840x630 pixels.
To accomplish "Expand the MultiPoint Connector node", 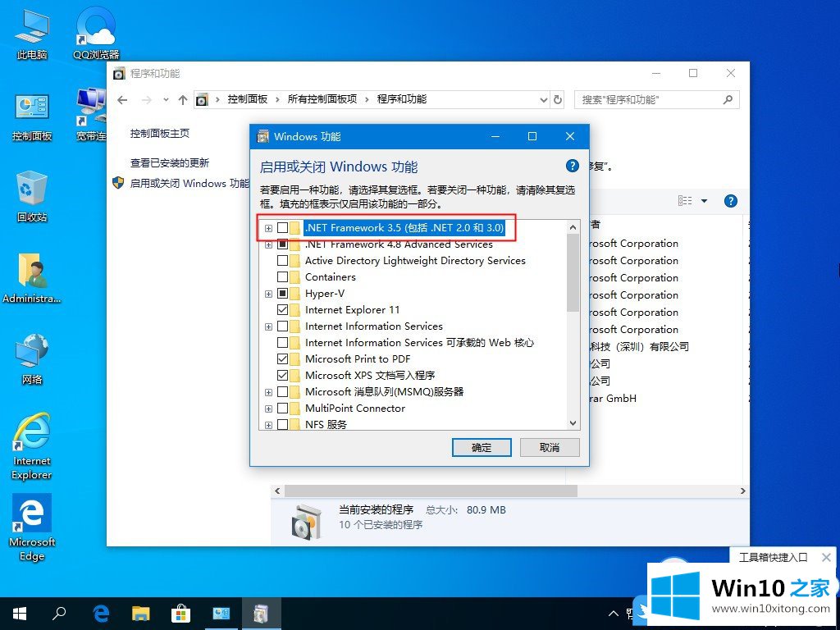I will click(x=268, y=409).
